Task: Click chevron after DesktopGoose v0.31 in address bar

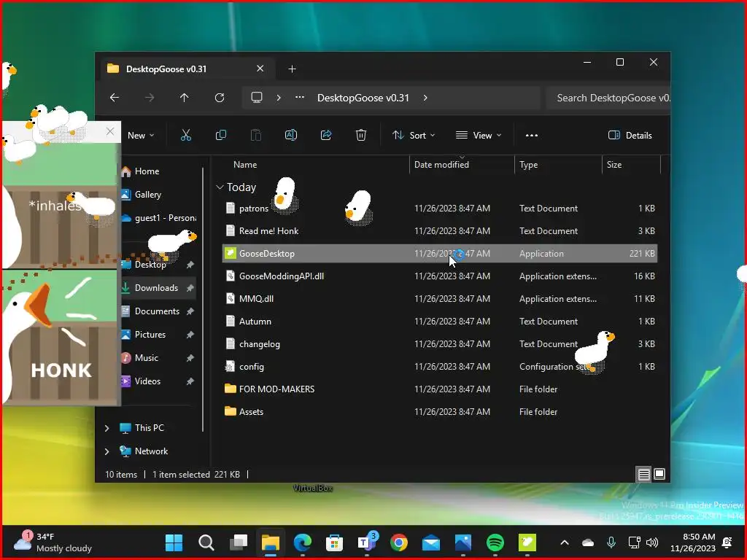Action: pos(425,98)
